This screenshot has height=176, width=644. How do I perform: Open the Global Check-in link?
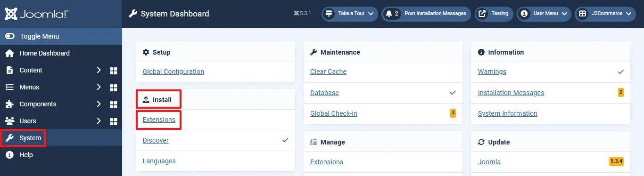click(x=334, y=113)
